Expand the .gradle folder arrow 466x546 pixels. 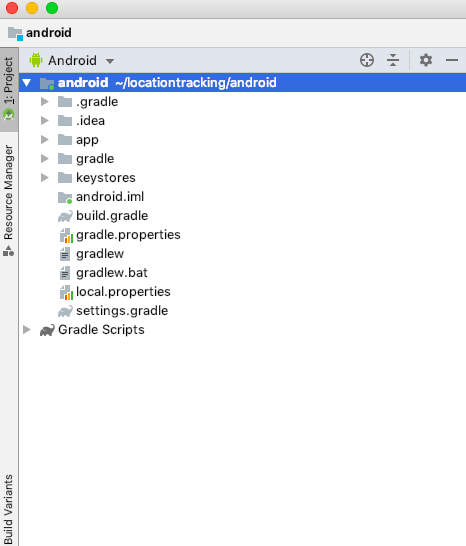[x=45, y=102]
